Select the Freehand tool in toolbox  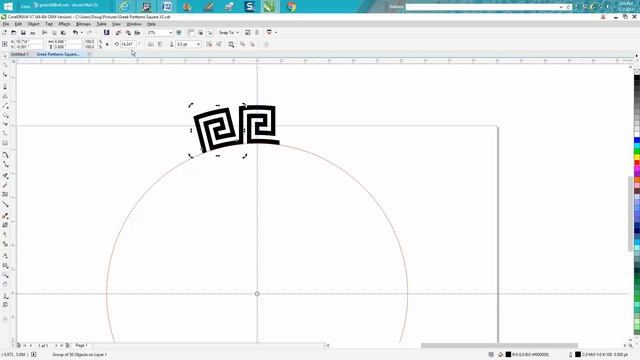click(5, 106)
